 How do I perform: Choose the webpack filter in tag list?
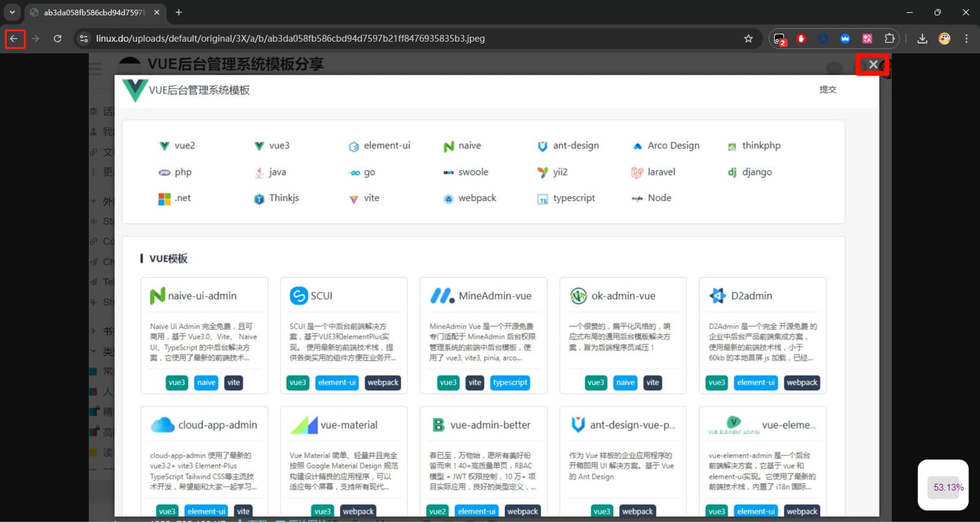click(470, 198)
